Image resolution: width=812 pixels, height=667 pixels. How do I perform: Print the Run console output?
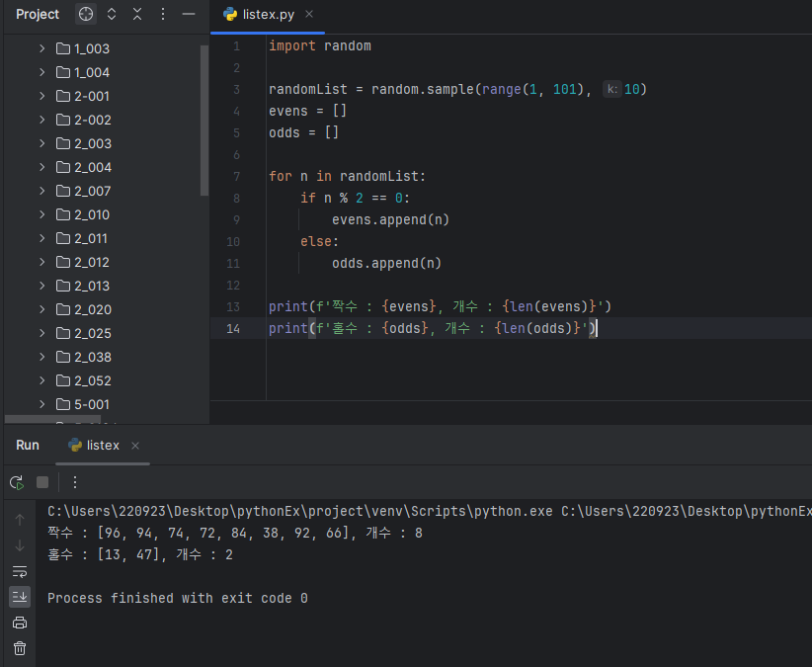20,623
